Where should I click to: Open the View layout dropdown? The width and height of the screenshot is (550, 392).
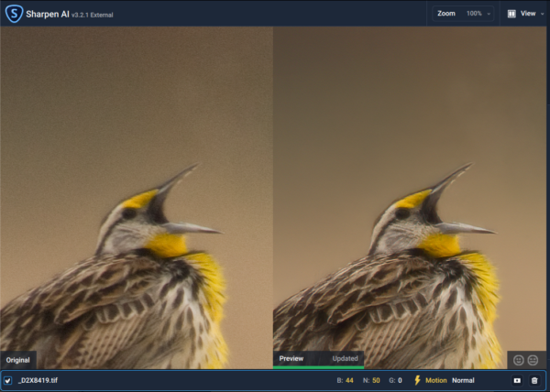(526, 14)
